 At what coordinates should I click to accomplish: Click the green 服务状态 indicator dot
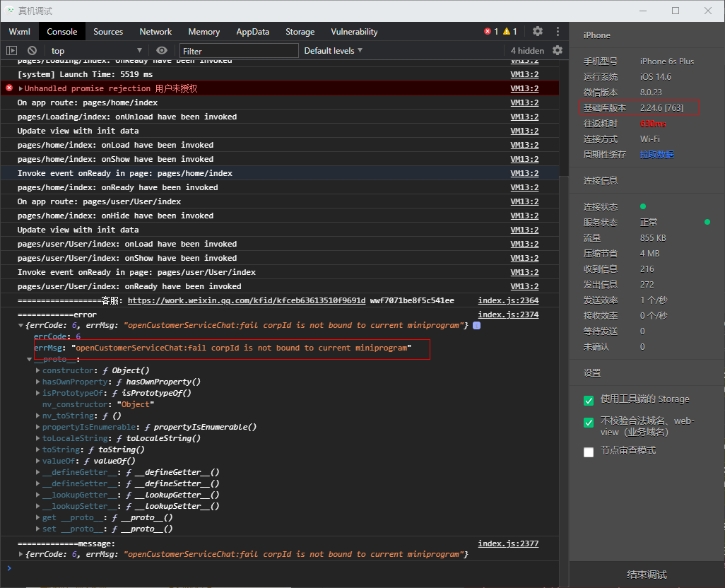click(x=707, y=223)
